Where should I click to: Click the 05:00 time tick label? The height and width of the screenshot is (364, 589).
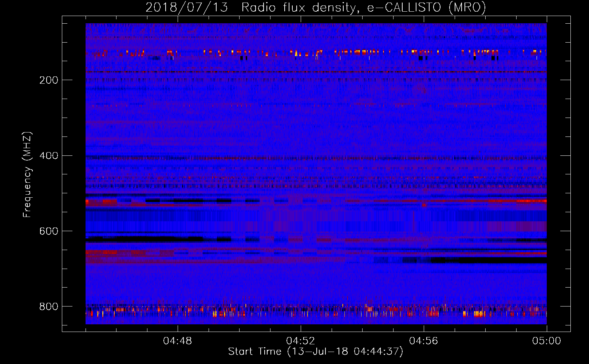point(546,341)
